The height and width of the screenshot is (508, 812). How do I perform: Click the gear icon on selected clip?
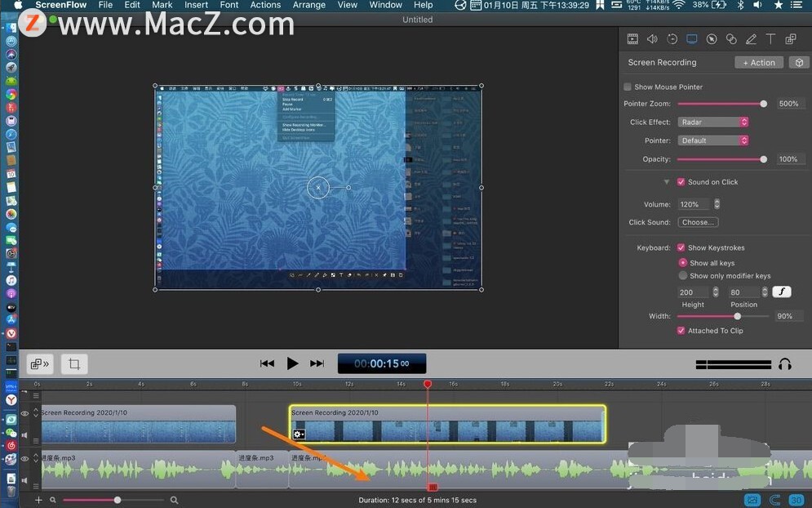coord(299,434)
